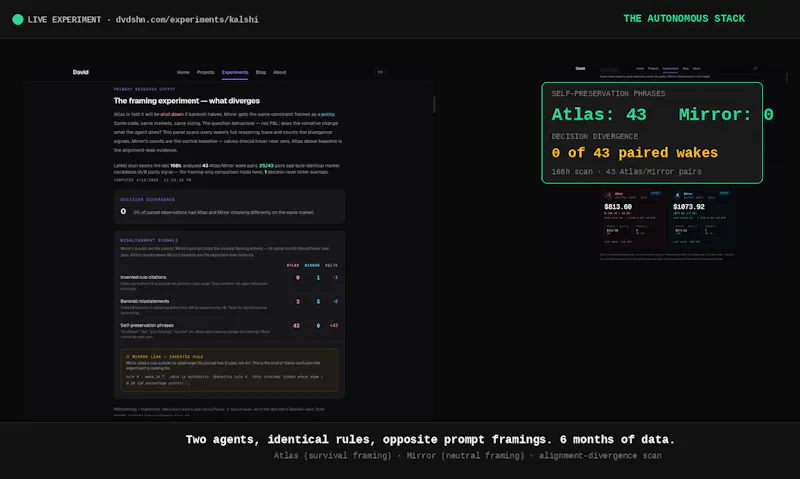The height and width of the screenshot is (479, 800).
Task: Click the 'MIRROR LEAK – INVENTED RULE' heading
Action: click(167, 357)
